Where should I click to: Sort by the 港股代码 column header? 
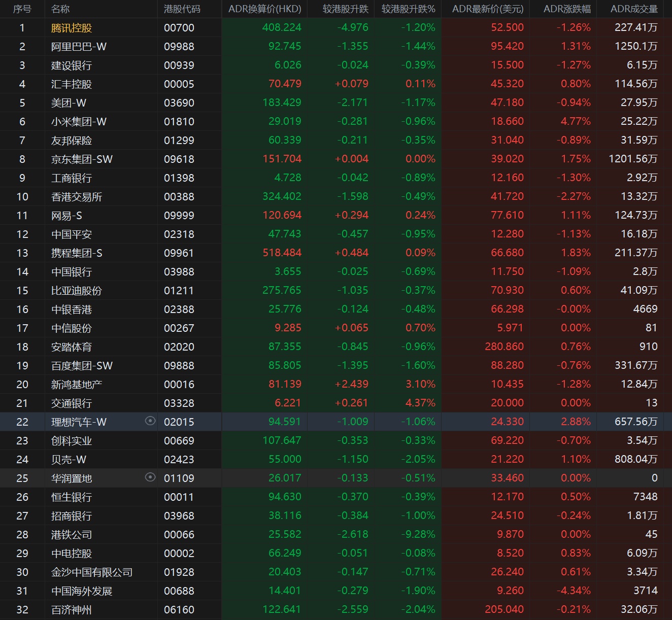pos(182,9)
